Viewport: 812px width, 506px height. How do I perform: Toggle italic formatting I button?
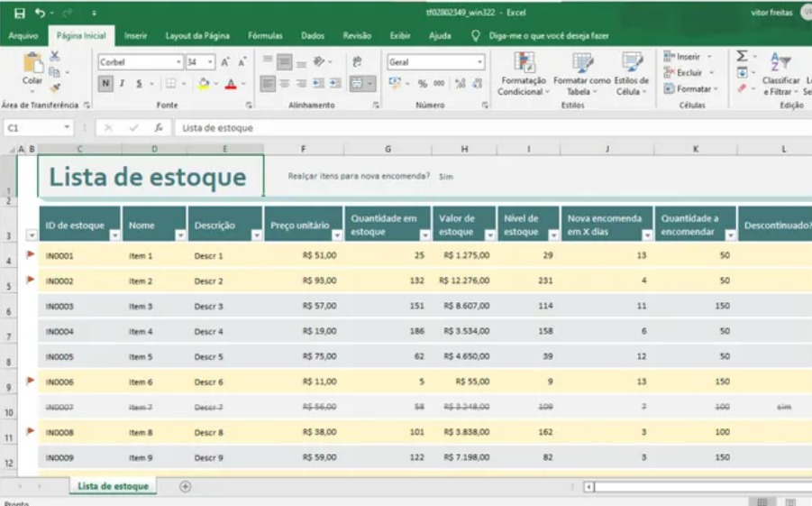click(x=123, y=83)
